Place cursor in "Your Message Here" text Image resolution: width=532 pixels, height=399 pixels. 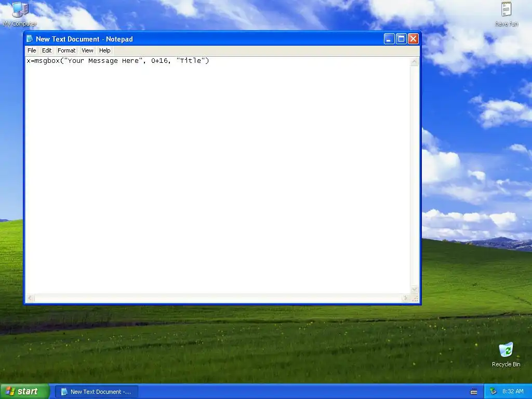click(x=103, y=61)
